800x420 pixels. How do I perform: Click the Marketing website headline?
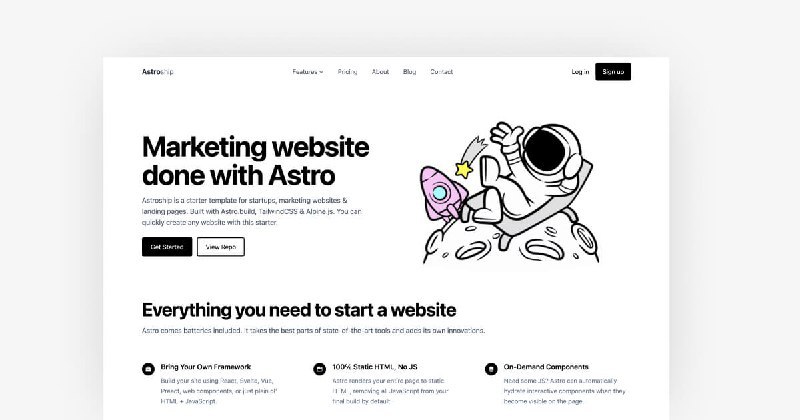coord(256,161)
